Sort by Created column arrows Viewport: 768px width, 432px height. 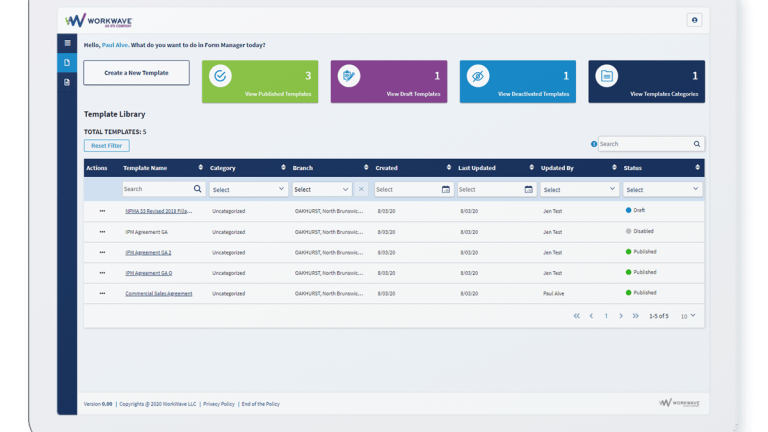[x=449, y=168]
